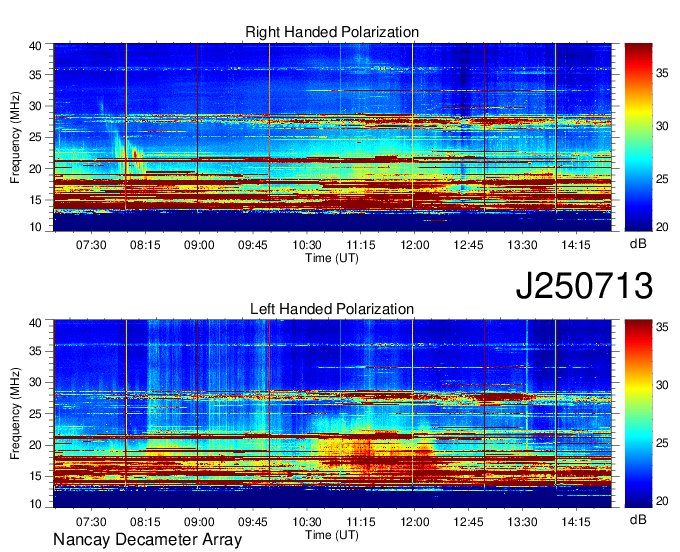Screen dimensions: 680x552
Task: Click the dB unit under Left Handed color bar
Action: click(638, 519)
